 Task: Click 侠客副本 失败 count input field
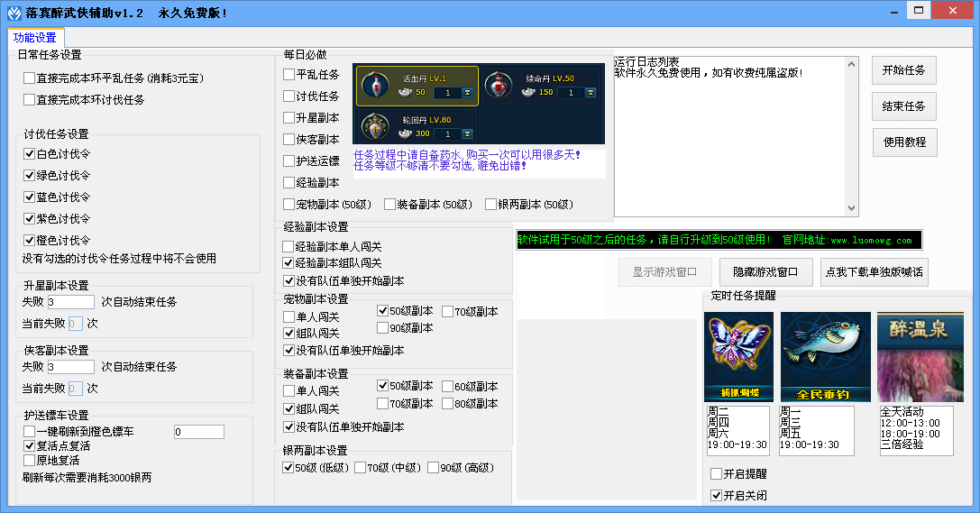(70, 367)
